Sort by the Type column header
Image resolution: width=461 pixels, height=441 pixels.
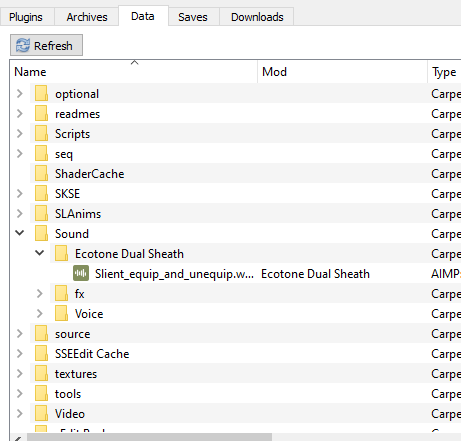444,72
